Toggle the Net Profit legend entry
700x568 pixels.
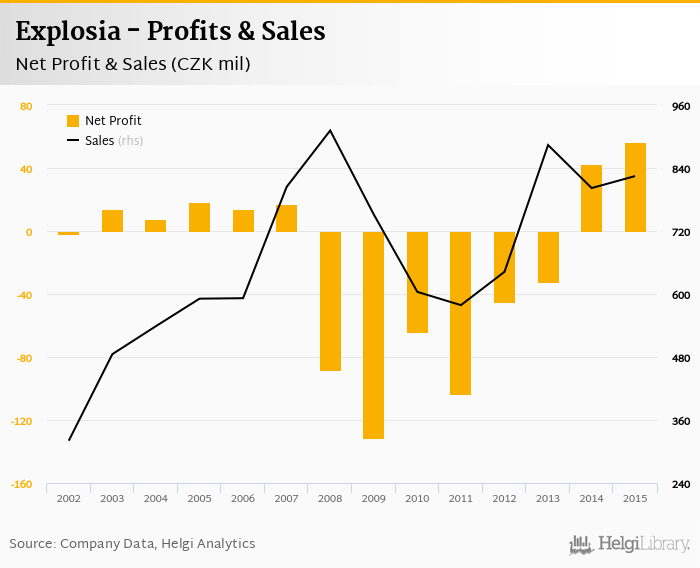point(113,121)
